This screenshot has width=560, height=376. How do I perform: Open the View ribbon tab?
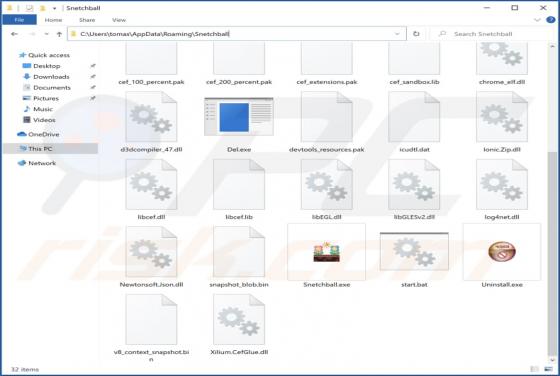tap(119, 20)
